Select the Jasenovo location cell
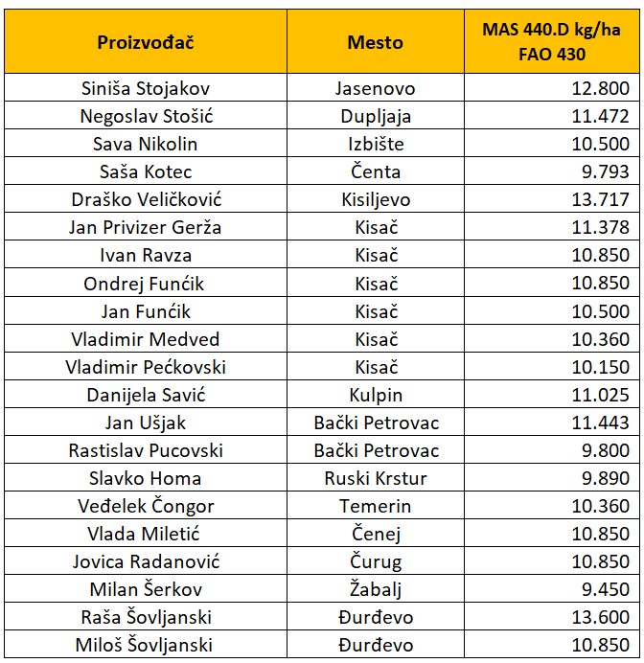The image size is (644, 663). tap(375, 89)
